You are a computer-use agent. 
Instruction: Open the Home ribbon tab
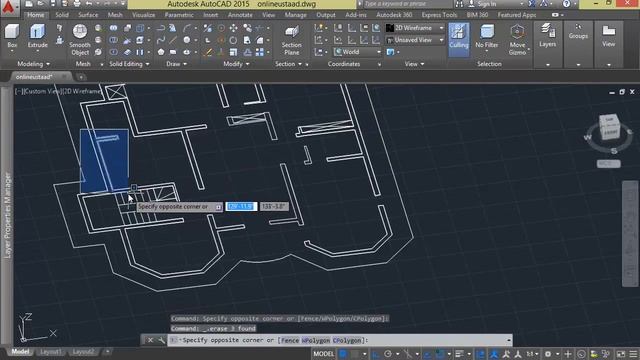tap(36, 15)
